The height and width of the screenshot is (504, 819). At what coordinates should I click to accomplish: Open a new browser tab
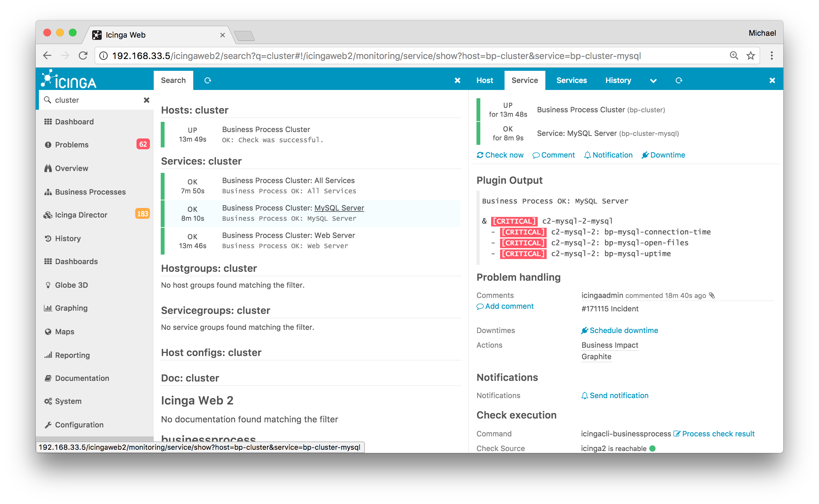click(244, 35)
